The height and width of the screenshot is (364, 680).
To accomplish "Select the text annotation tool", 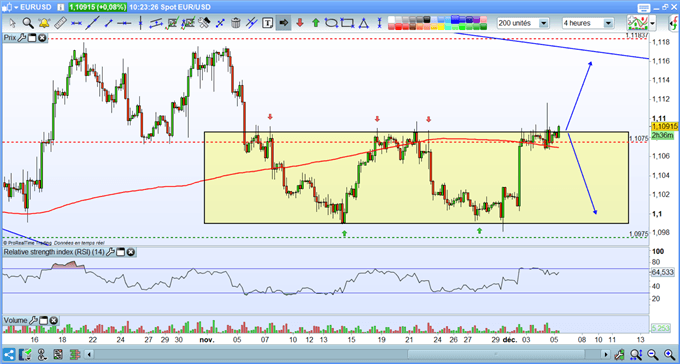I will [x=268, y=23].
